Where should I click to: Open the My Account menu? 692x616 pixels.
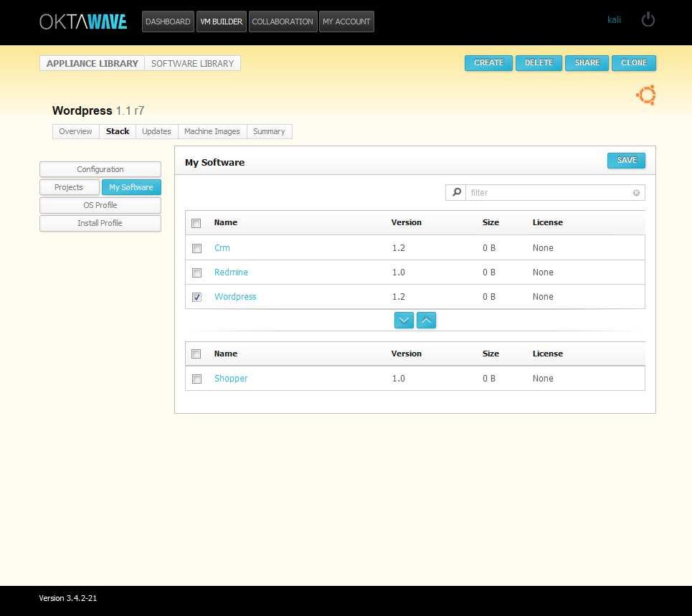[x=346, y=22]
